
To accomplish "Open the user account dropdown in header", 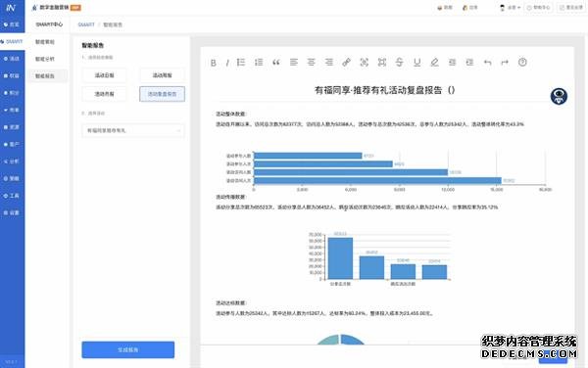I will click(511, 8).
